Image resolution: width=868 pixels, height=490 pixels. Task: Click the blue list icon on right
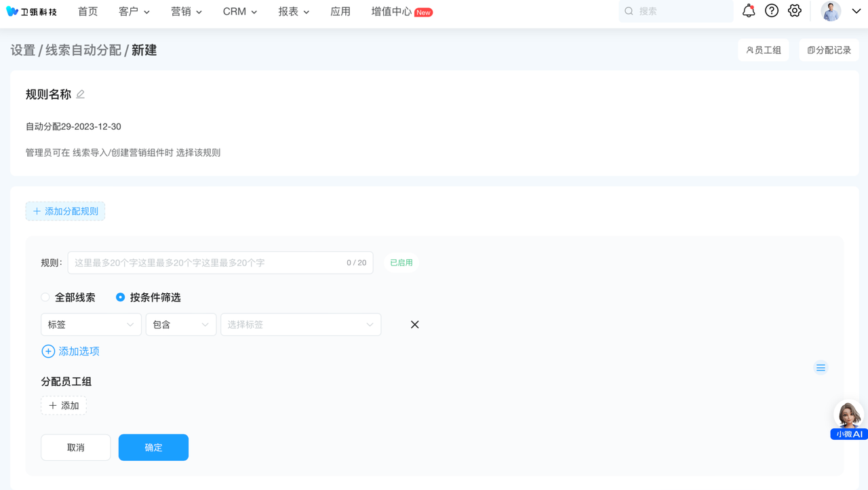821,368
